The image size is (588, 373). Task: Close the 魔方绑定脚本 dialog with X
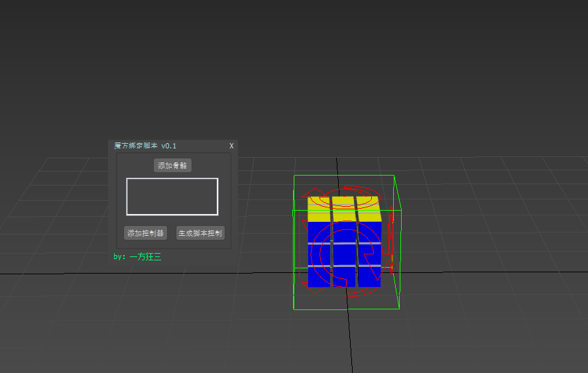pos(231,146)
